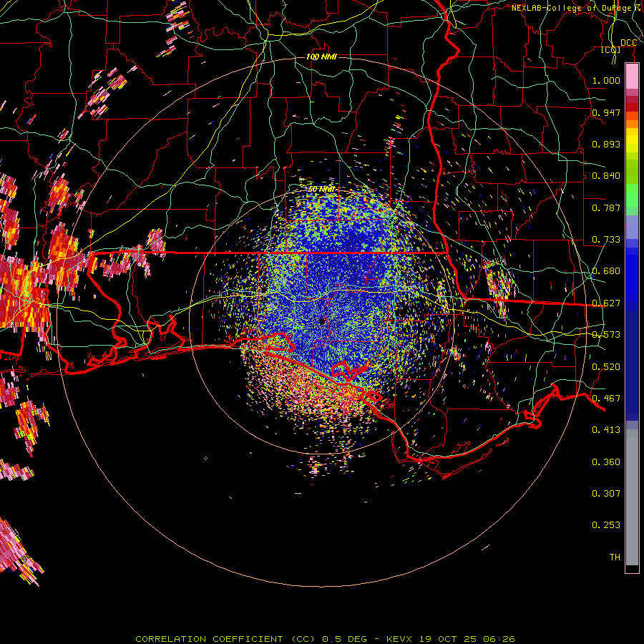Select the 0.680 color scale value
The width and height of the screenshot is (644, 644).
click(606, 271)
